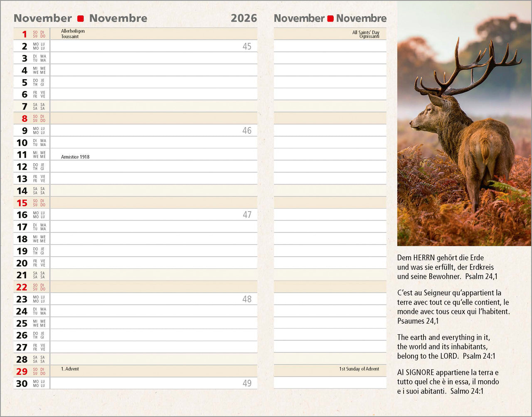Select the All Saints' Day label

pyautogui.click(x=366, y=32)
